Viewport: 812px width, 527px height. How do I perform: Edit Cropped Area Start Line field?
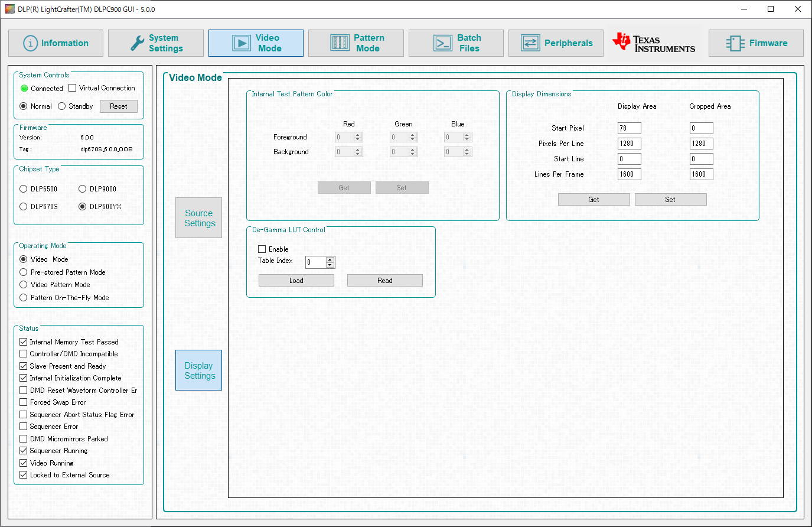point(702,159)
